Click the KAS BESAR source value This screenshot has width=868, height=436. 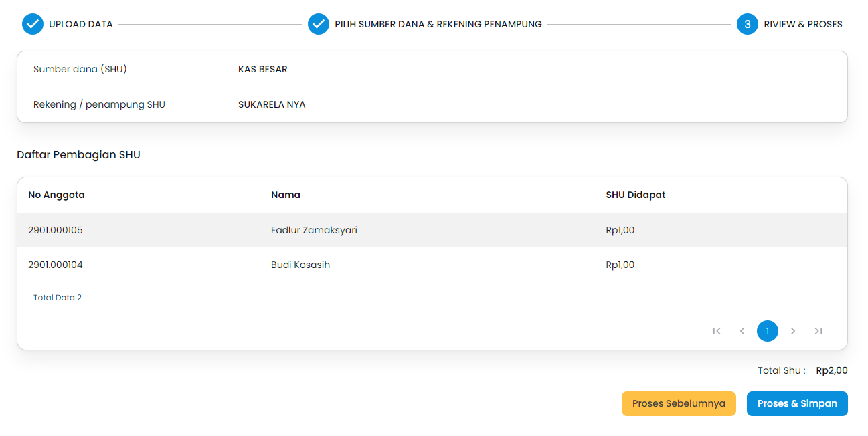tap(263, 69)
